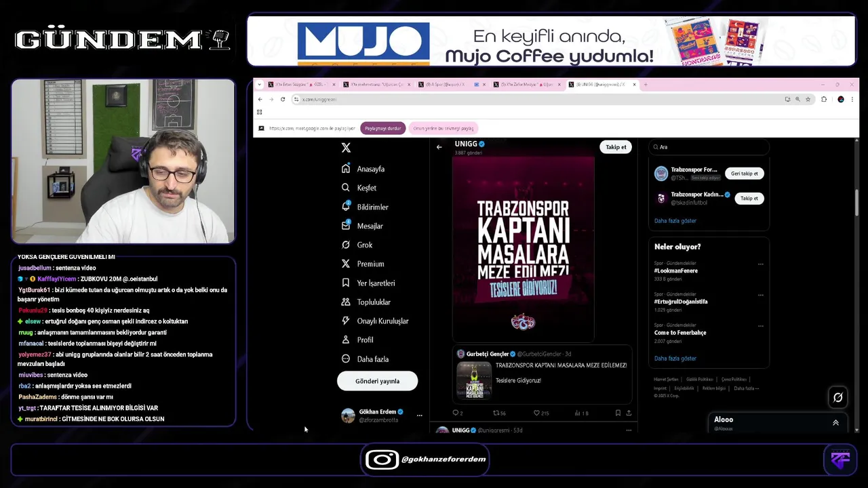Open Daha fazla circle icon
The image size is (868, 488).
coord(346,359)
